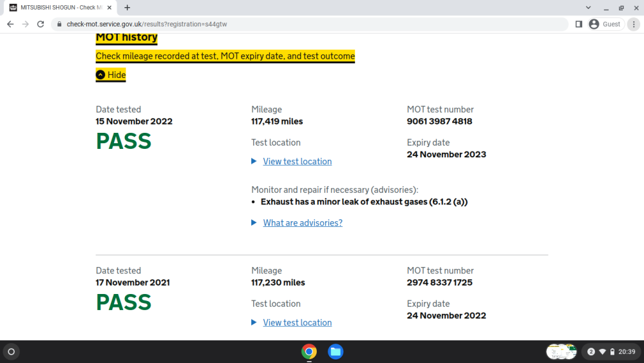
Task: Open a new tab with plus button
Action: (128, 7)
